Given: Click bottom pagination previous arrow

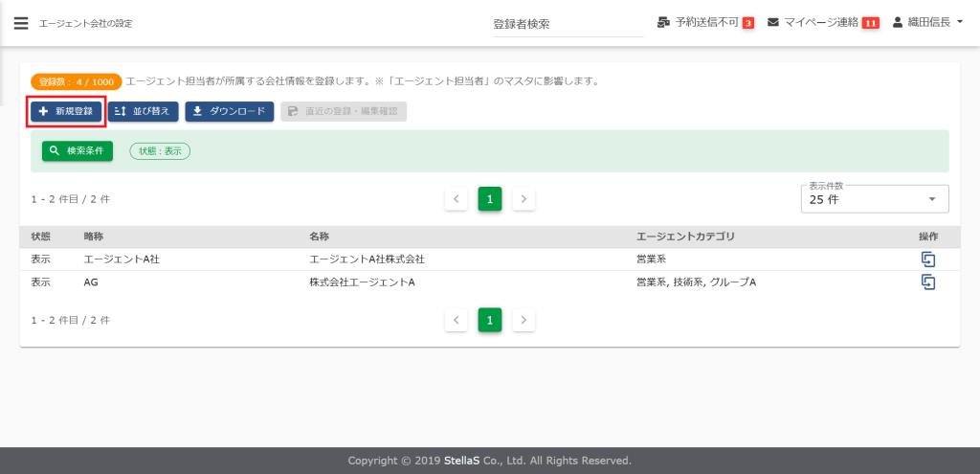Looking at the screenshot, I should pos(457,320).
